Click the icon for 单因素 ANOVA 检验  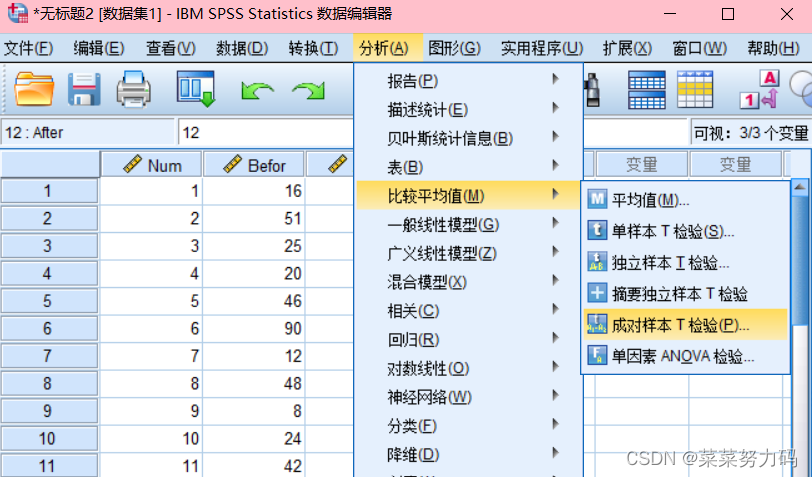(x=597, y=355)
